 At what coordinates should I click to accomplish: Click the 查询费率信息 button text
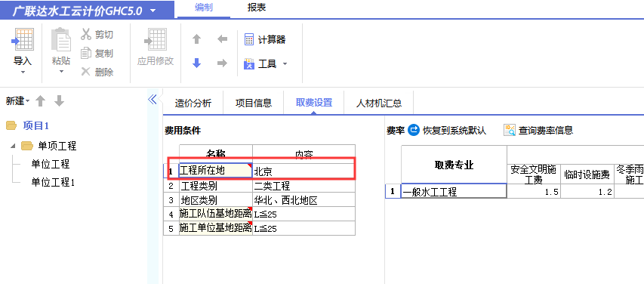point(545,131)
